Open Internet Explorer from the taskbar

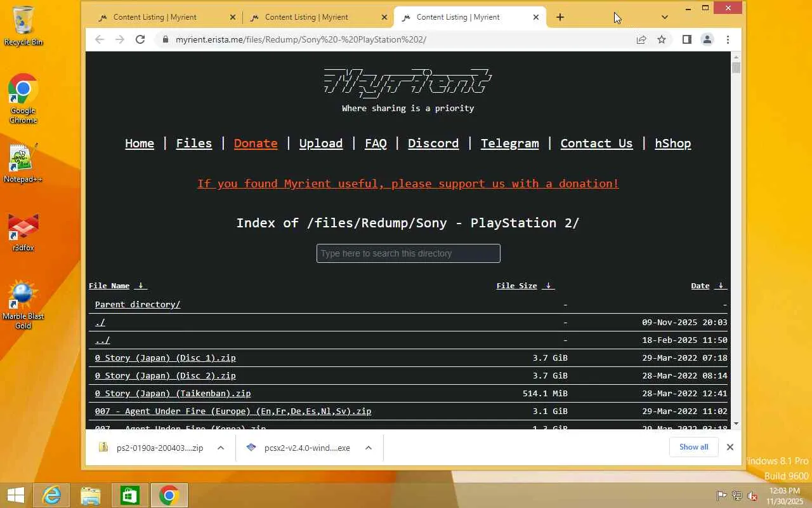51,495
